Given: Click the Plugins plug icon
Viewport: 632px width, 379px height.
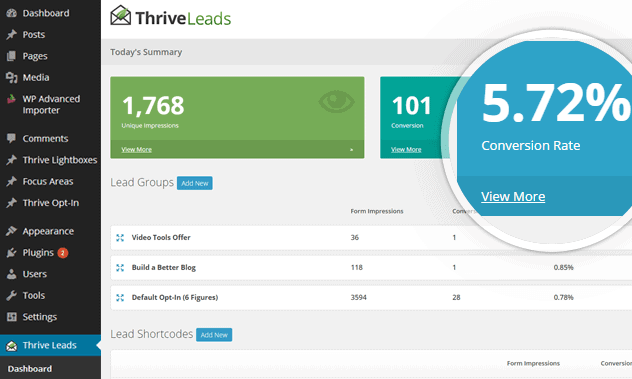Looking at the screenshot, I should (12, 253).
